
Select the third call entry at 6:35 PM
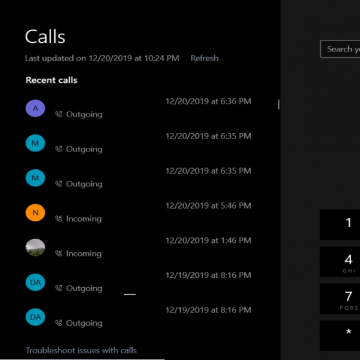pyautogui.click(x=138, y=178)
